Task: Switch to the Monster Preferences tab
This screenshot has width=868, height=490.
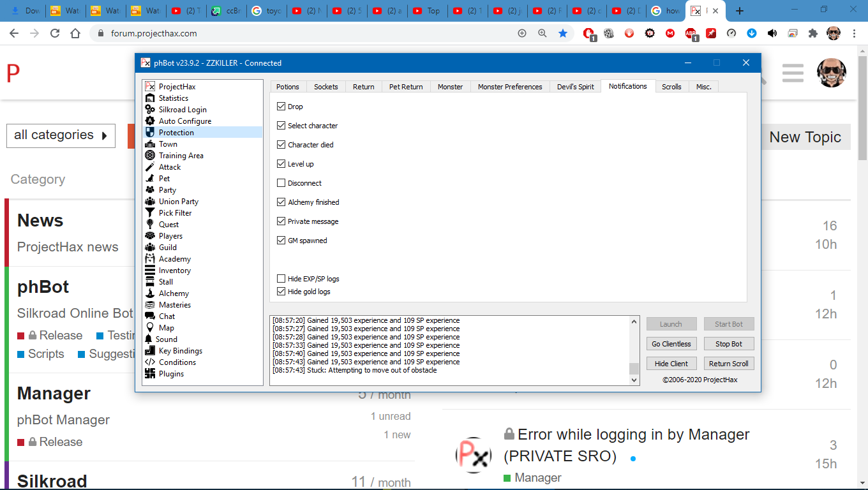Action: 510,87
